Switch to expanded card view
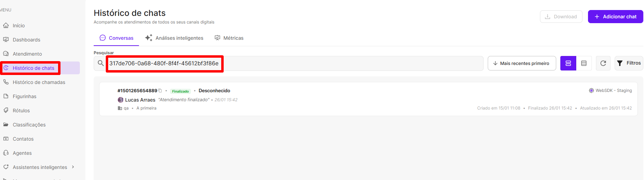The image size is (644, 180). click(x=568, y=63)
